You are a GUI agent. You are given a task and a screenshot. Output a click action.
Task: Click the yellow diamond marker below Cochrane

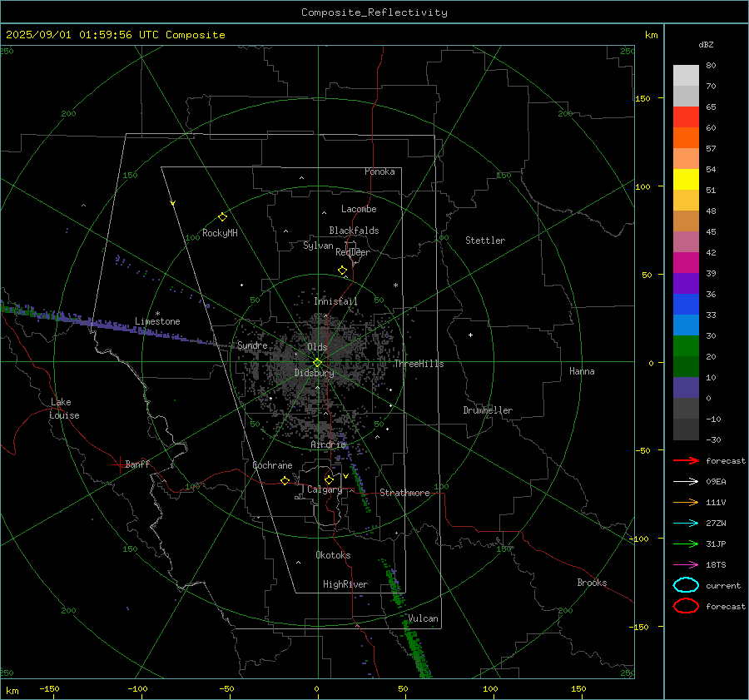tap(285, 481)
